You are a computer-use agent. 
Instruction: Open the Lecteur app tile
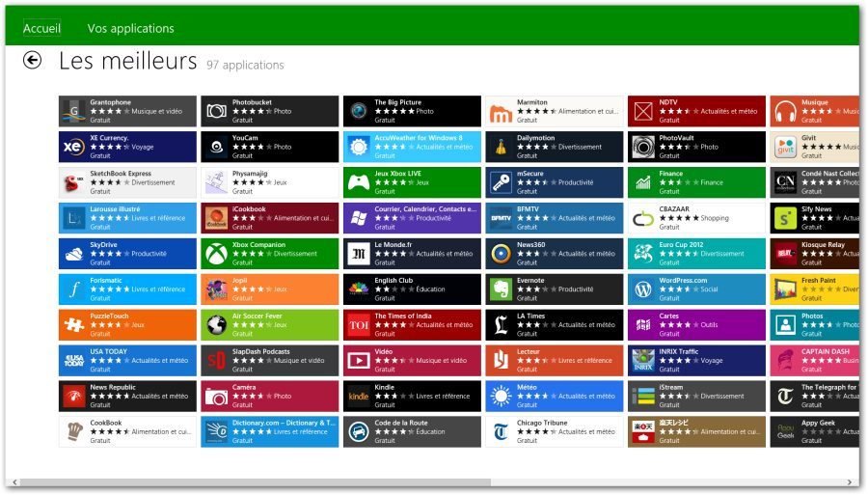click(x=555, y=361)
